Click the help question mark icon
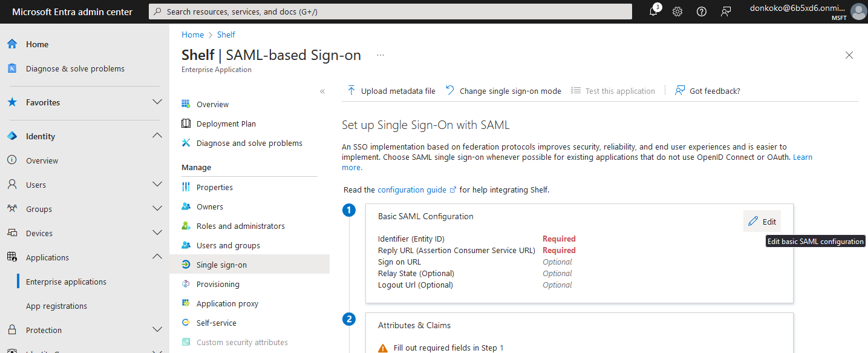868x353 pixels. (x=702, y=12)
